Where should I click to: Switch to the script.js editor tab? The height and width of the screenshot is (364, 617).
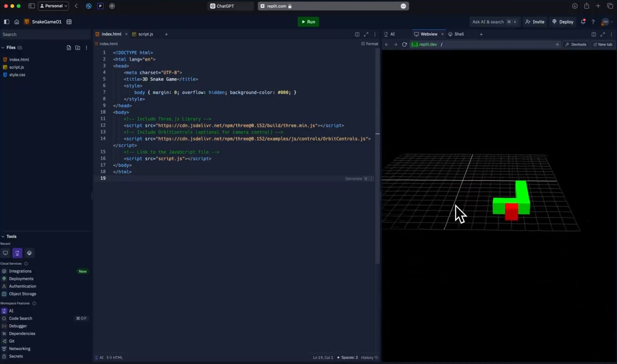[145, 34]
